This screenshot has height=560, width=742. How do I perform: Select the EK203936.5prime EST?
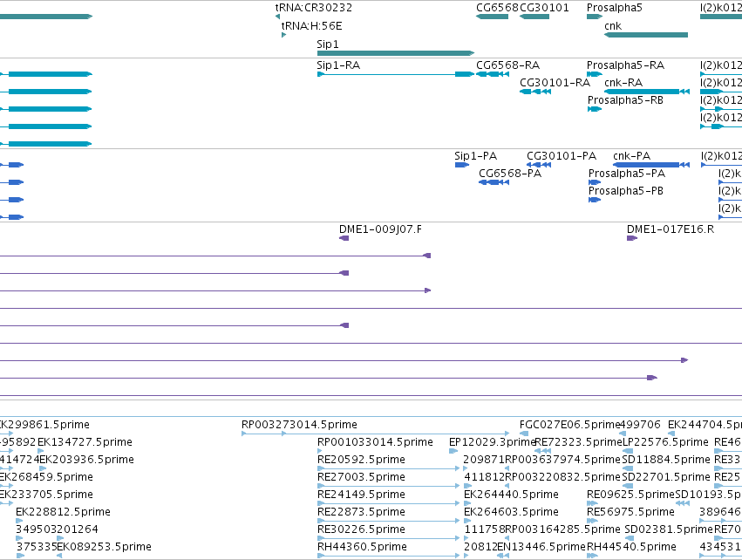coord(43,468)
